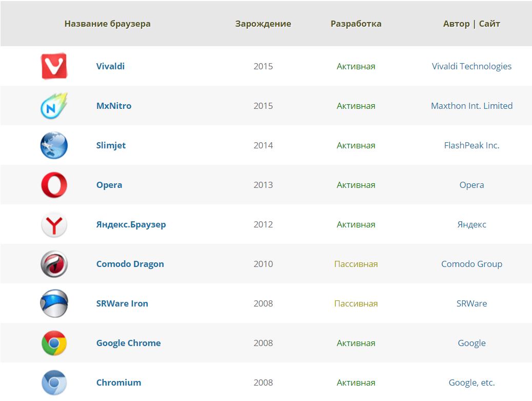Screen dimensions: 532x401
Task: Click the Yandex Browser Y icon
Action: (x=54, y=224)
